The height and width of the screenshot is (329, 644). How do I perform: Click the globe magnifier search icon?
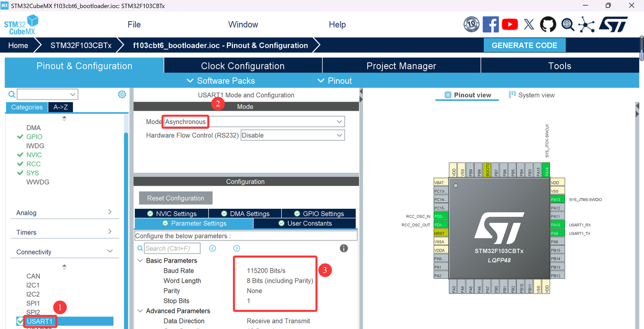pyautogui.click(x=568, y=24)
